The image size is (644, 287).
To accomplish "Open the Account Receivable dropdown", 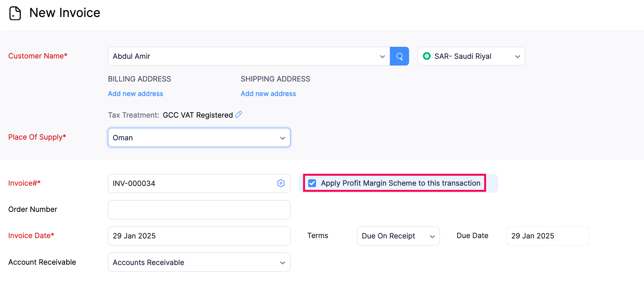I will tap(199, 262).
